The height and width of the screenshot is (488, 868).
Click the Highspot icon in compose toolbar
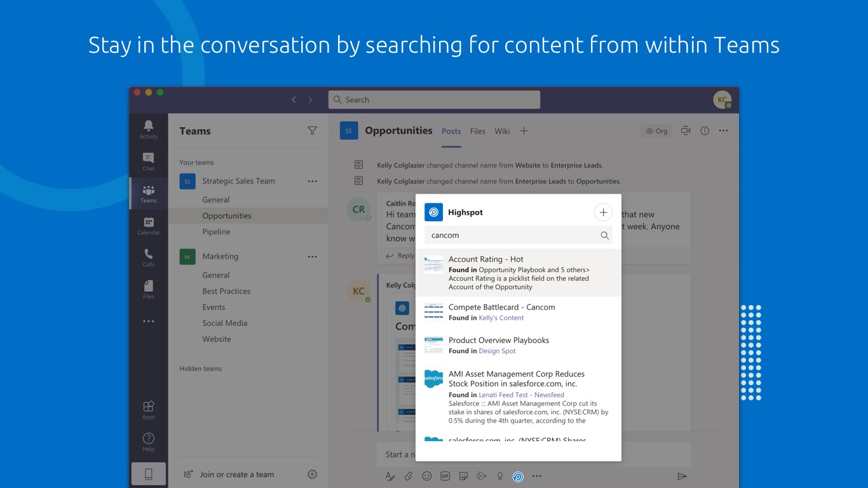pos(519,476)
